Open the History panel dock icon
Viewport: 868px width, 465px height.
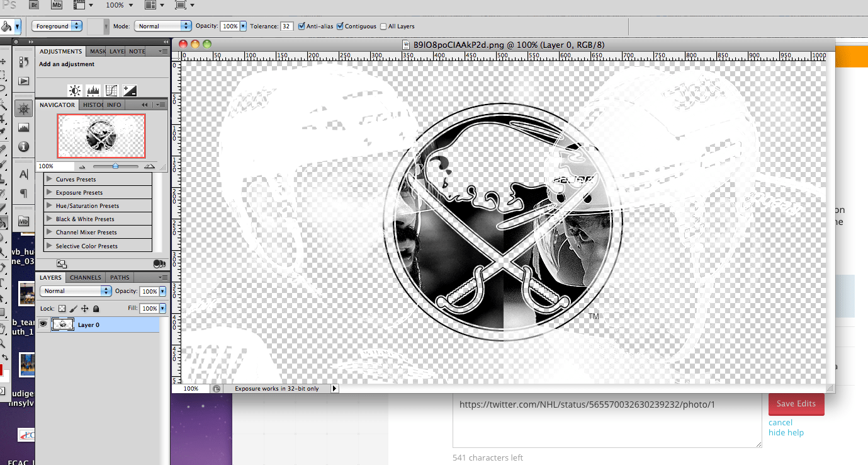tap(24, 62)
